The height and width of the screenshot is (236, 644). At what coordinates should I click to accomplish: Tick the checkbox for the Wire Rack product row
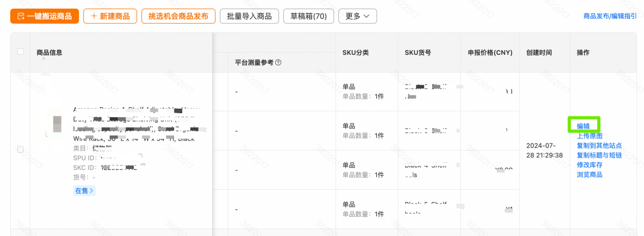pos(20,149)
